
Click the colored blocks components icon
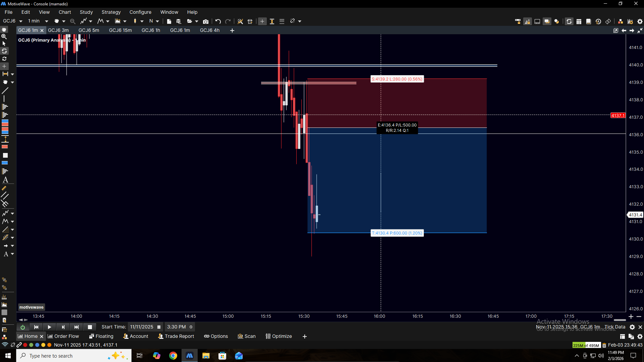[x=621, y=21]
